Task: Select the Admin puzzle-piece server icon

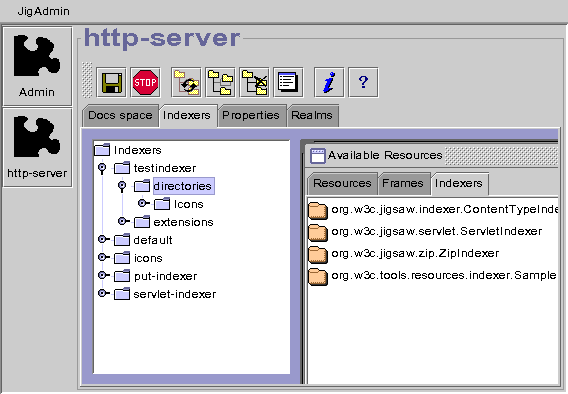Action: (37, 67)
